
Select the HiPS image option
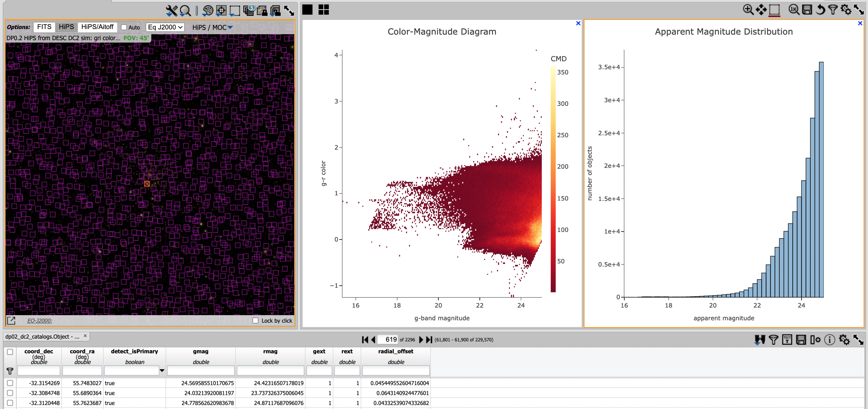coord(66,27)
